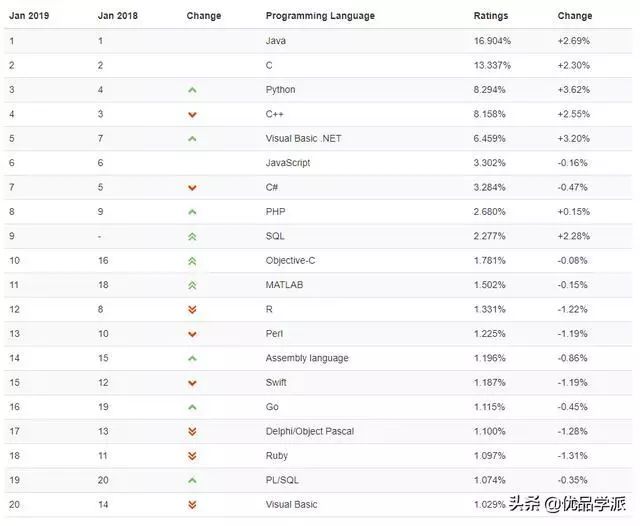Click the double up arrow beside Objective-C

point(192,261)
